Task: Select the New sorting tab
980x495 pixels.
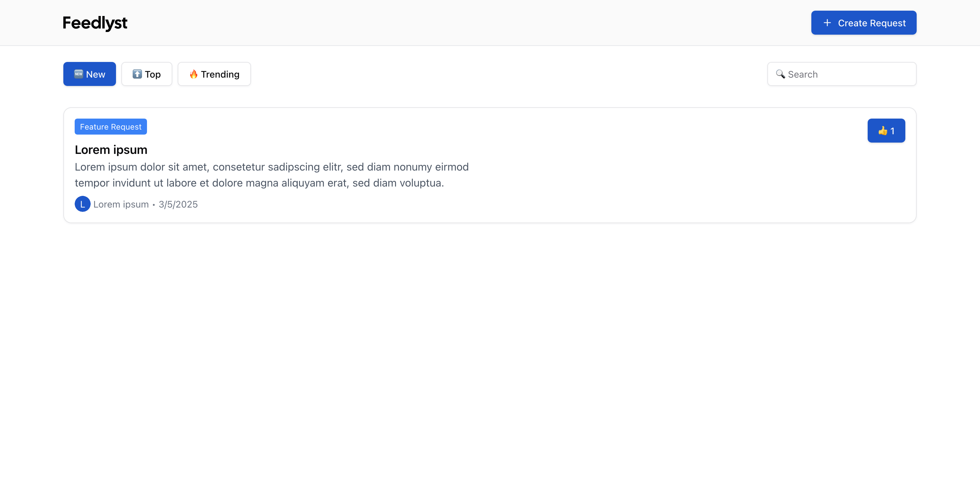Action: (89, 74)
